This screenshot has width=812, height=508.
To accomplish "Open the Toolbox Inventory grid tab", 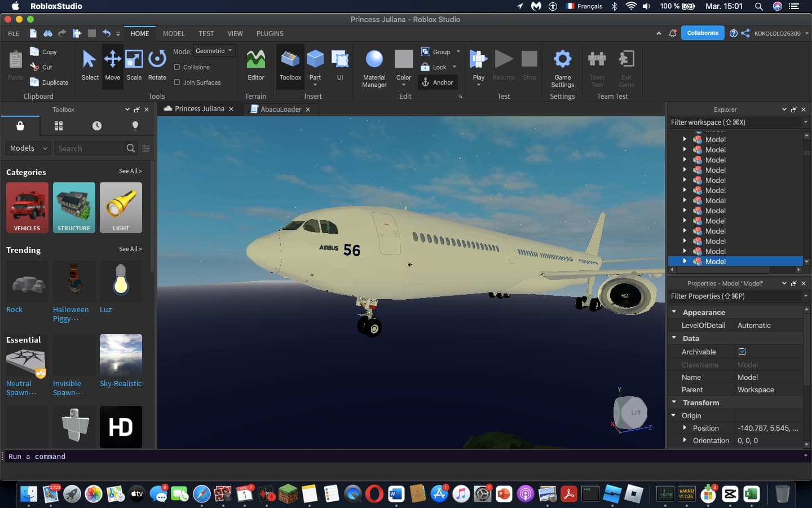I will pyautogui.click(x=59, y=126).
